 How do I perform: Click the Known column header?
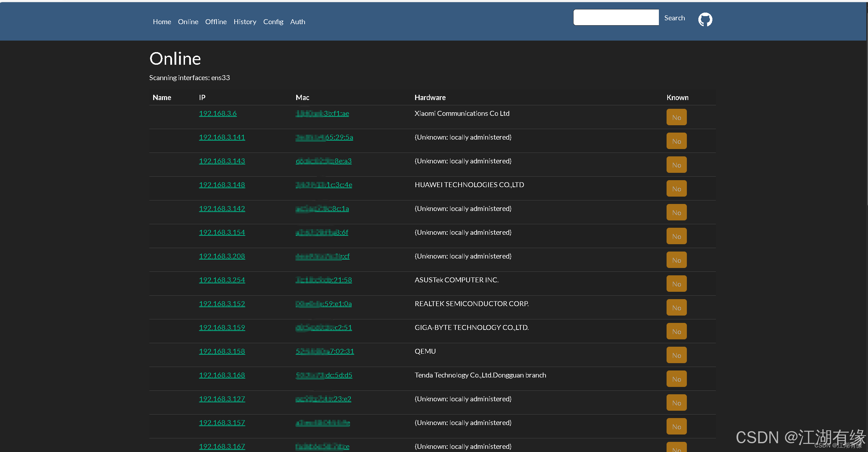pos(677,98)
